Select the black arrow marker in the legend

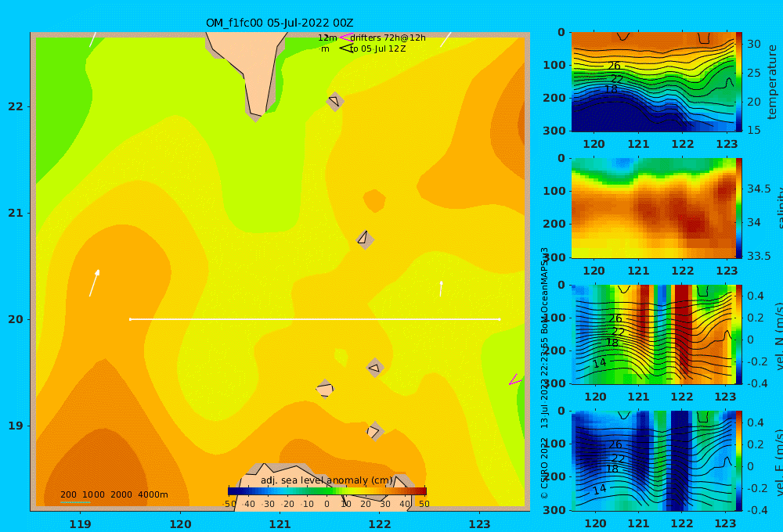coord(345,49)
